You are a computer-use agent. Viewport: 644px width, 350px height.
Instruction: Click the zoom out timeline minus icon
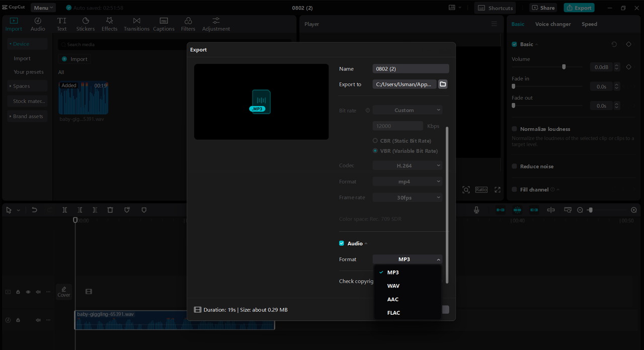(x=580, y=210)
